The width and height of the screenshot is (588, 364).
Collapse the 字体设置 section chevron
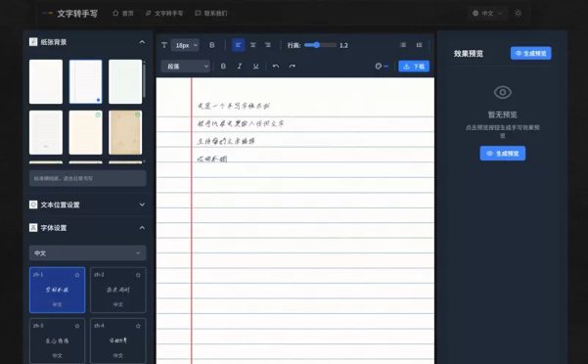[142, 228]
